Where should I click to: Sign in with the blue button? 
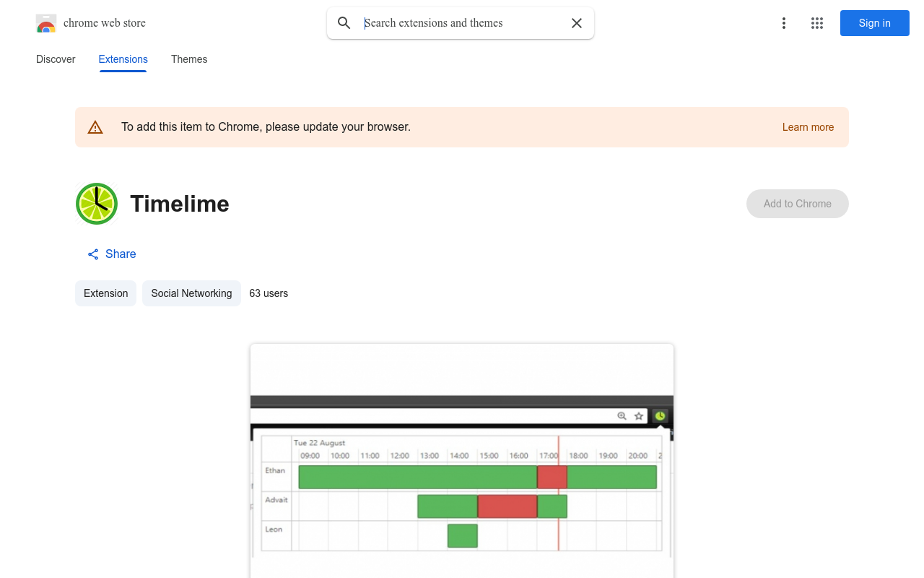coord(875,23)
